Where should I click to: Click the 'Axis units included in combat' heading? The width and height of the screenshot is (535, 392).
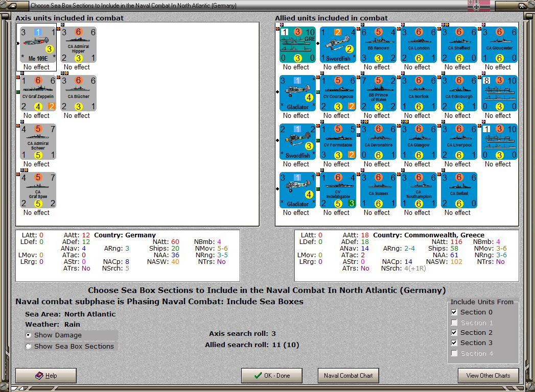coord(69,18)
